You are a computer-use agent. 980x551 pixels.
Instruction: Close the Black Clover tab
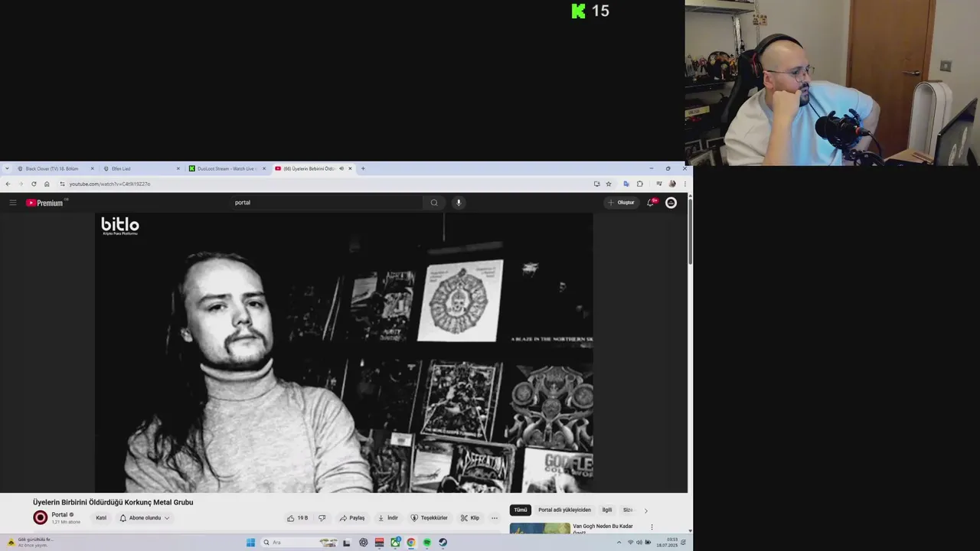[x=92, y=168]
